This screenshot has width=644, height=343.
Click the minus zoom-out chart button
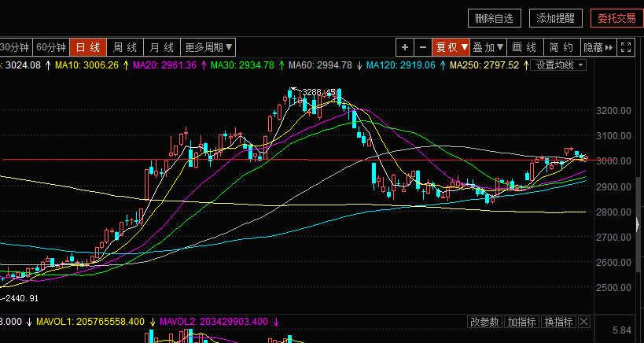[x=422, y=47]
